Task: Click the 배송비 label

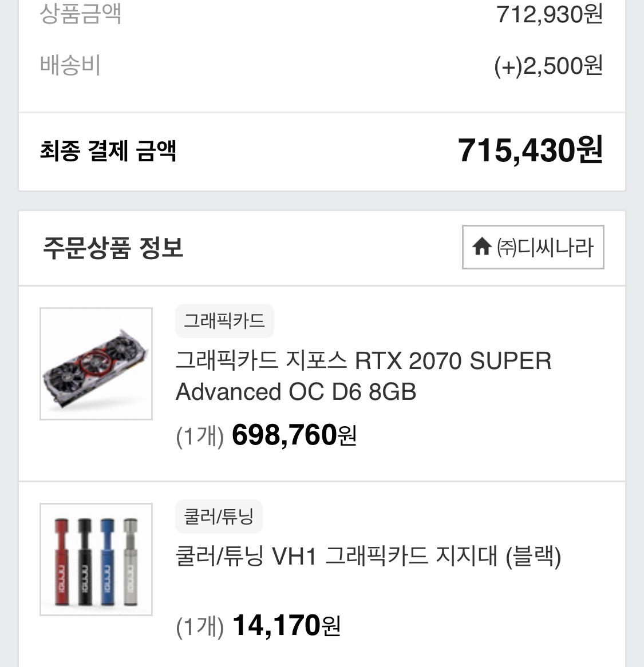Action: pos(70,65)
